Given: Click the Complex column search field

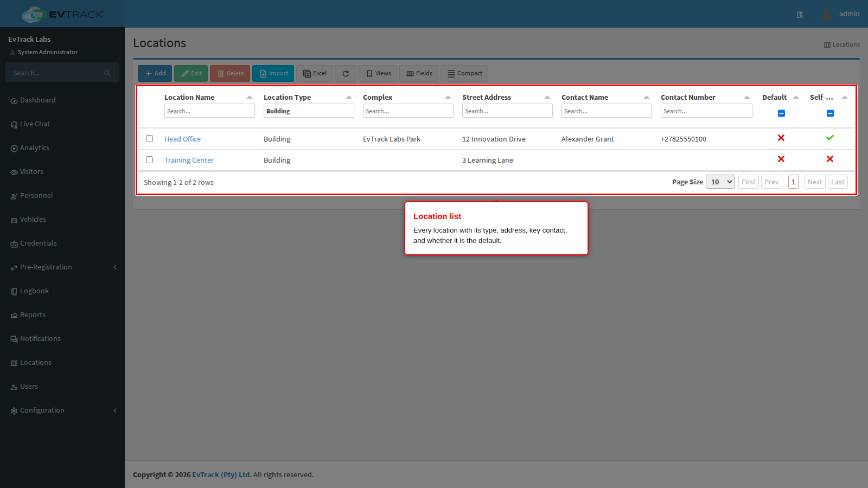Looking at the screenshot, I should click(408, 111).
